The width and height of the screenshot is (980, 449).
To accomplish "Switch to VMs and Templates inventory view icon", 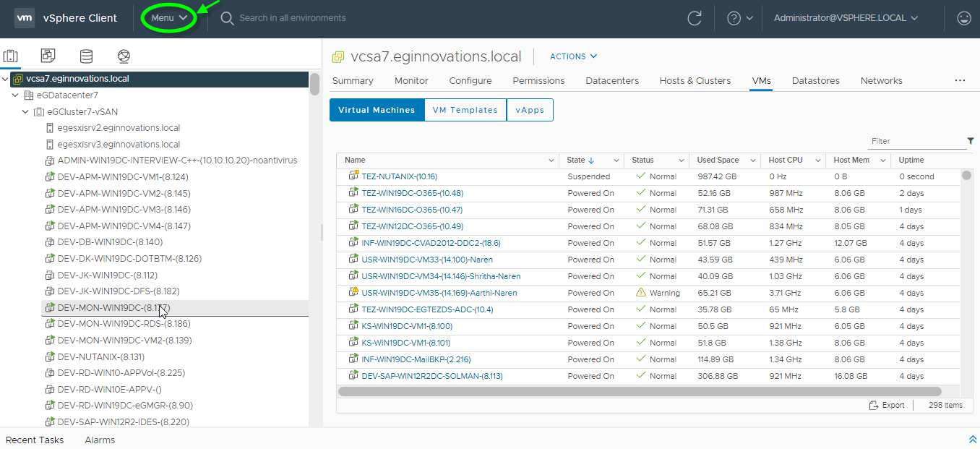I will coord(48,56).
